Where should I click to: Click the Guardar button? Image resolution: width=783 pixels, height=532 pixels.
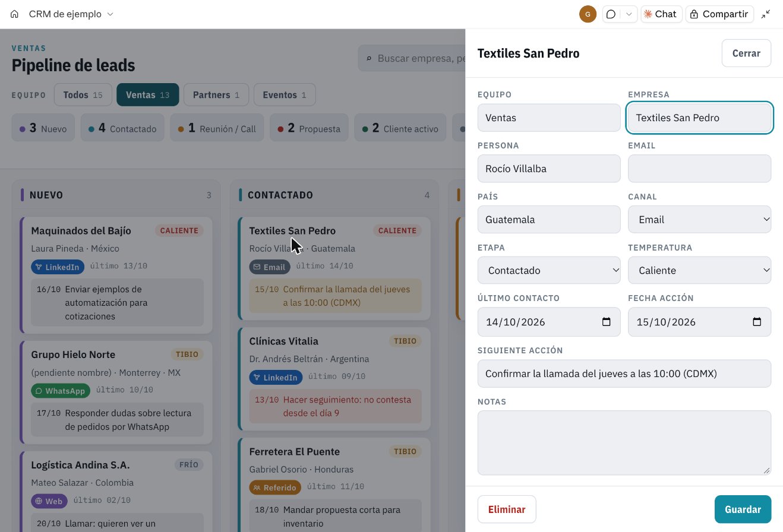coord(743,509)
